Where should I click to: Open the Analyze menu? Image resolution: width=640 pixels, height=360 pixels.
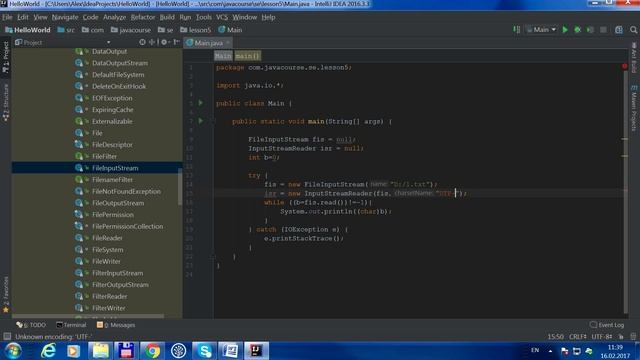pos(114,17)
